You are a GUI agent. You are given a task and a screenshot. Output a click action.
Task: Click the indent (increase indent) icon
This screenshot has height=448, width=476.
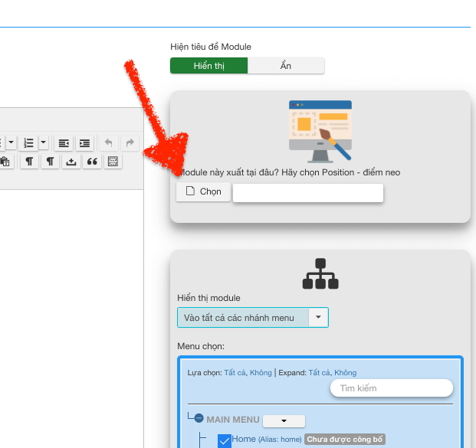[x=84, y=143]
